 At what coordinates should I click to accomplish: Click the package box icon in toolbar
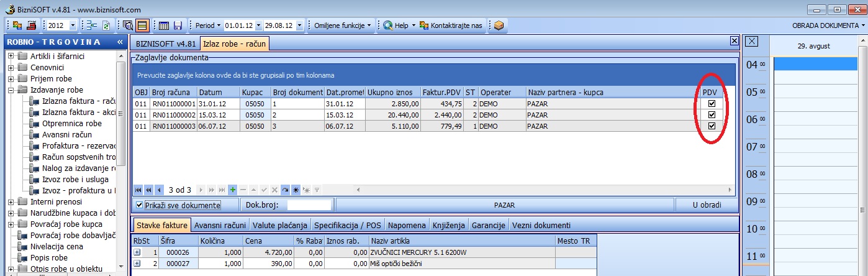point(499,25)
